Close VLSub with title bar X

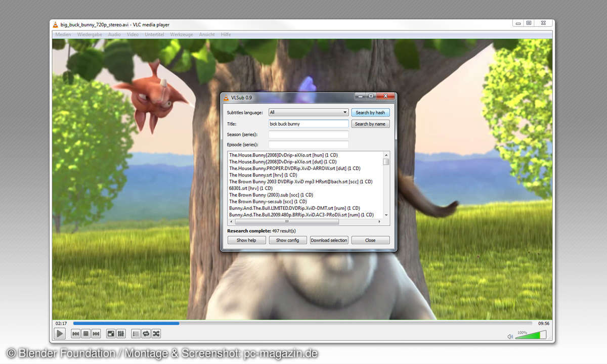pos(386,96)
